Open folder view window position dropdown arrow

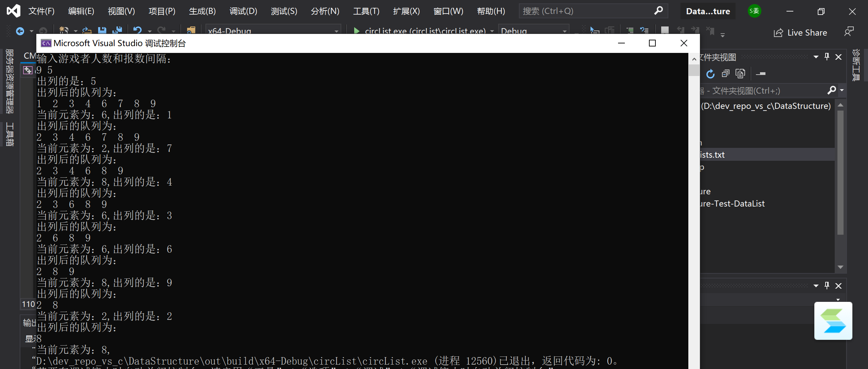(816, 57)
